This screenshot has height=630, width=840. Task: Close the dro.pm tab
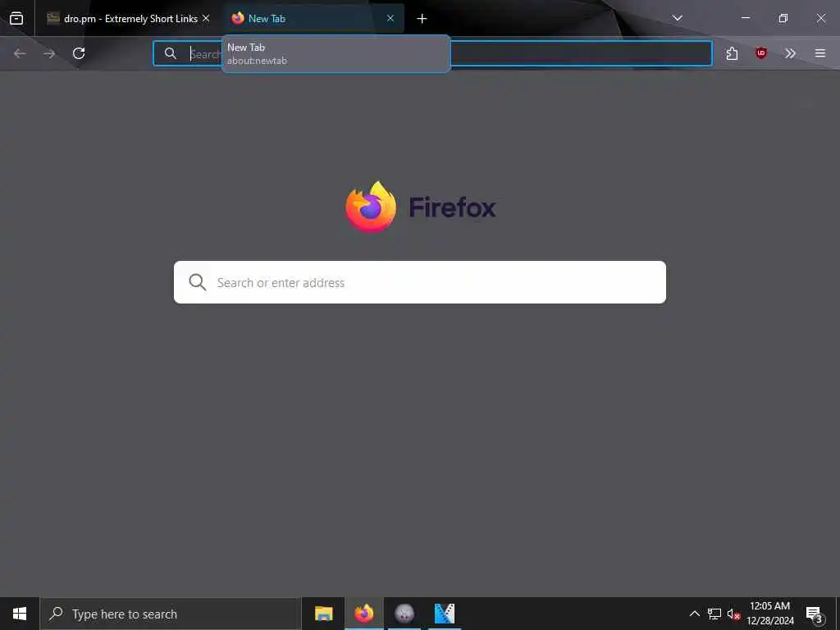tap(206, 18)
